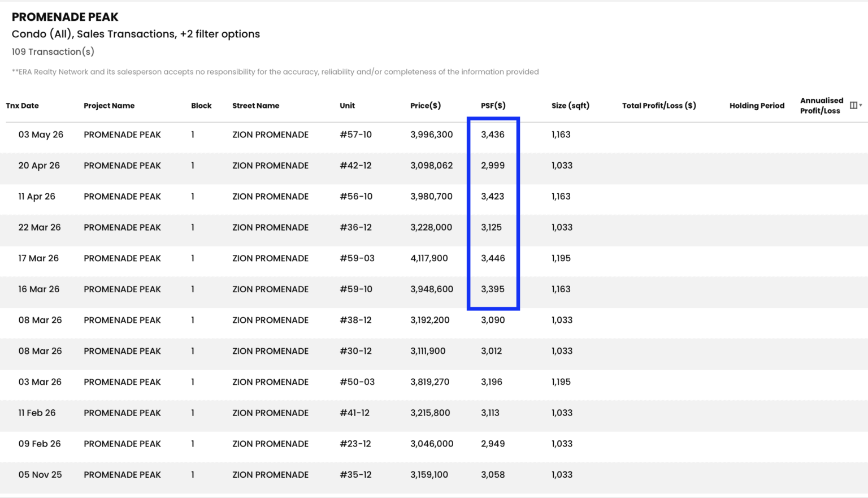Select unit #42-12 in the table
868x498 pixels.
[x=355, y=166]
